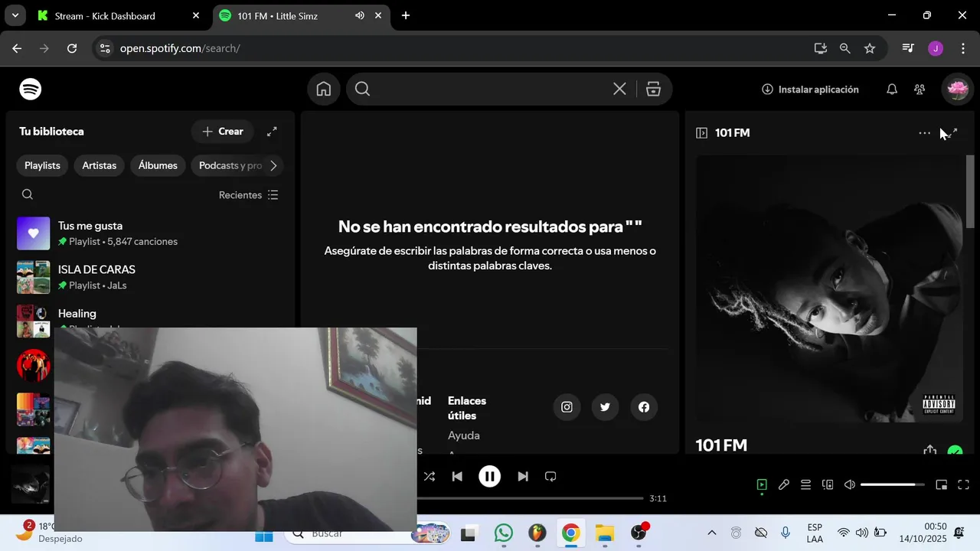Open Tus me gusta playlist
Screen dimensions: 980x551
point(150,233)
